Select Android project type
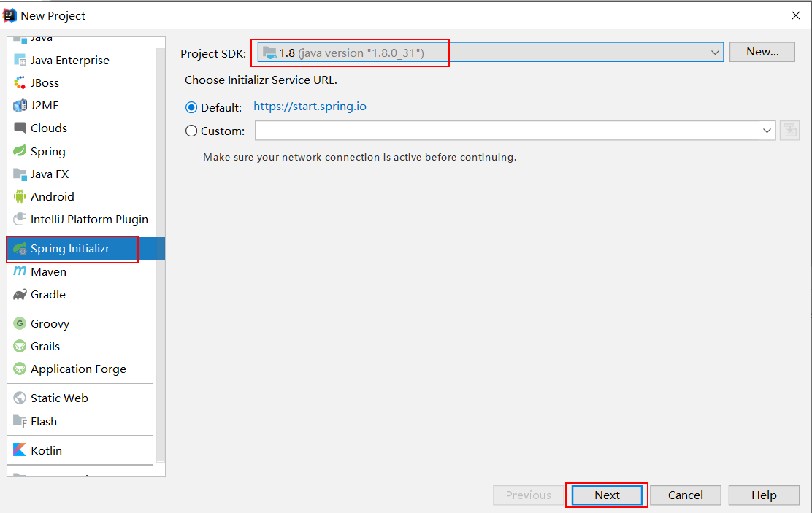Viewport: 812px width, 513px height. pos(53,197)
